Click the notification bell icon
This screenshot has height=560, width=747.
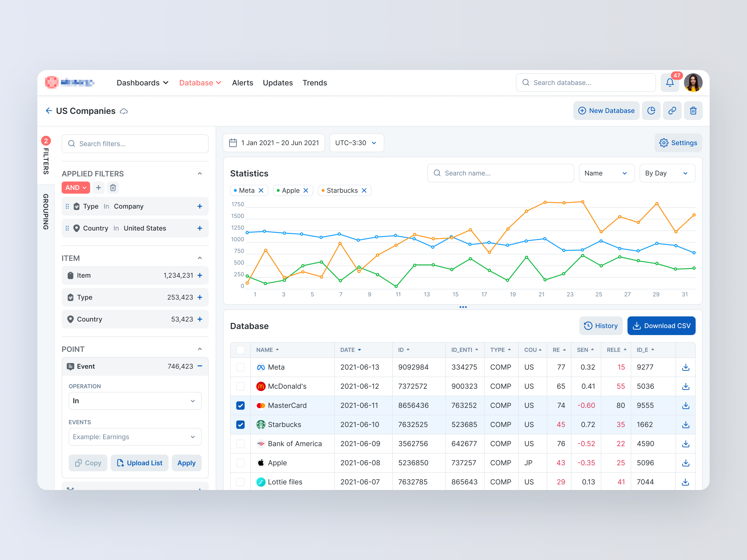coord(670,83)
